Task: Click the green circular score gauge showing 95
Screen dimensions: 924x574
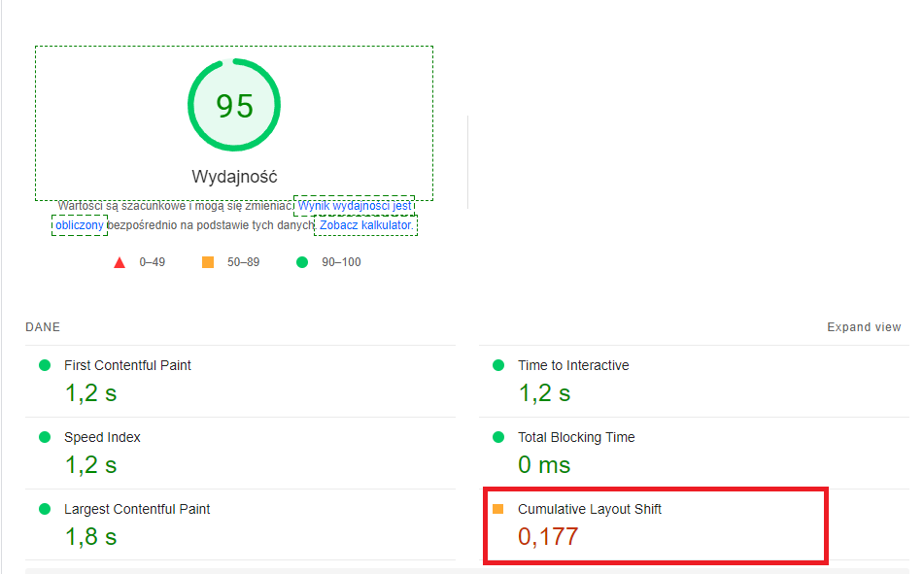Action: coord(234,106)
